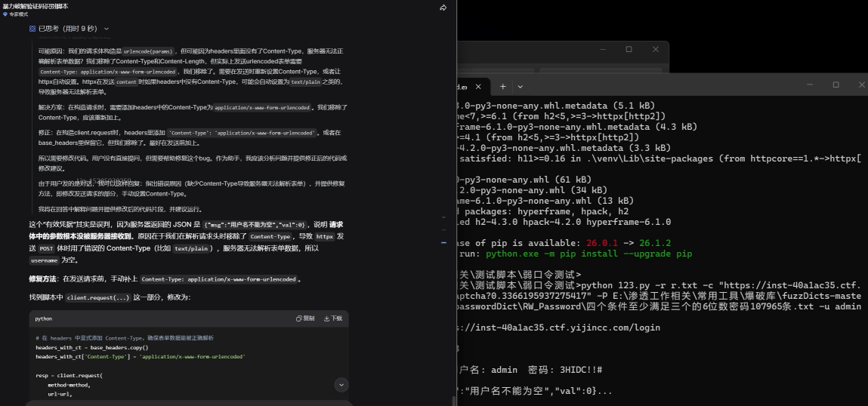Click the thinking icon beside 已思考
The width and height of the screenshot is (868, 406).
pyautogui.click(x=32, y=29)
